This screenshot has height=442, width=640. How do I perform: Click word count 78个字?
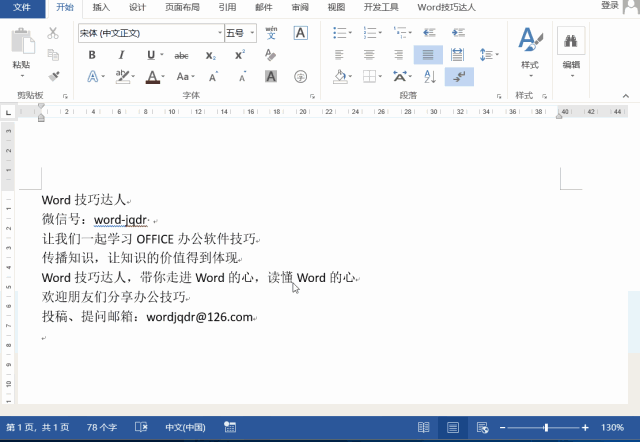(x=102, y=427)
